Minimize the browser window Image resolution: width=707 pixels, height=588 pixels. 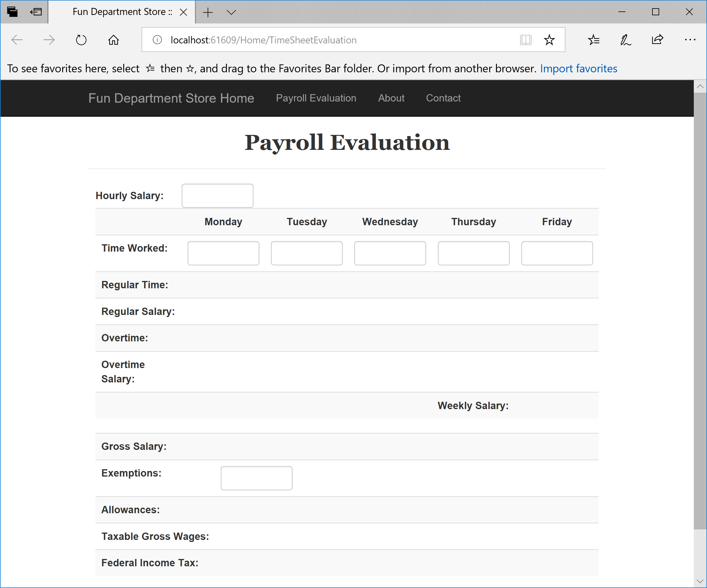pyautogui.click(x=622, y=12)
